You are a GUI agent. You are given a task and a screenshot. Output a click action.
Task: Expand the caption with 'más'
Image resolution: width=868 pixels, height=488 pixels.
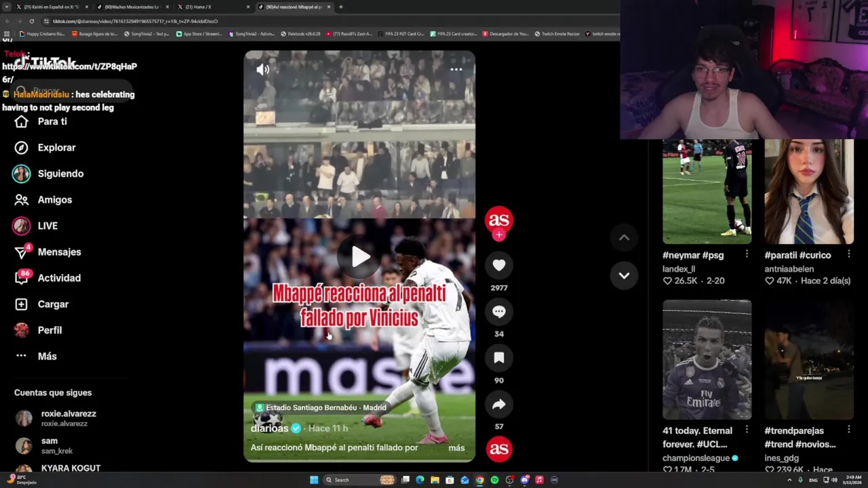pos(456,448)
